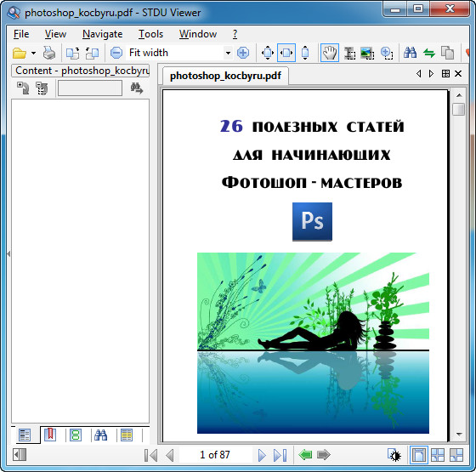This screenshot has width=476, height=472.
Task: Activate the Zoom selection tool
Action: 387,53
